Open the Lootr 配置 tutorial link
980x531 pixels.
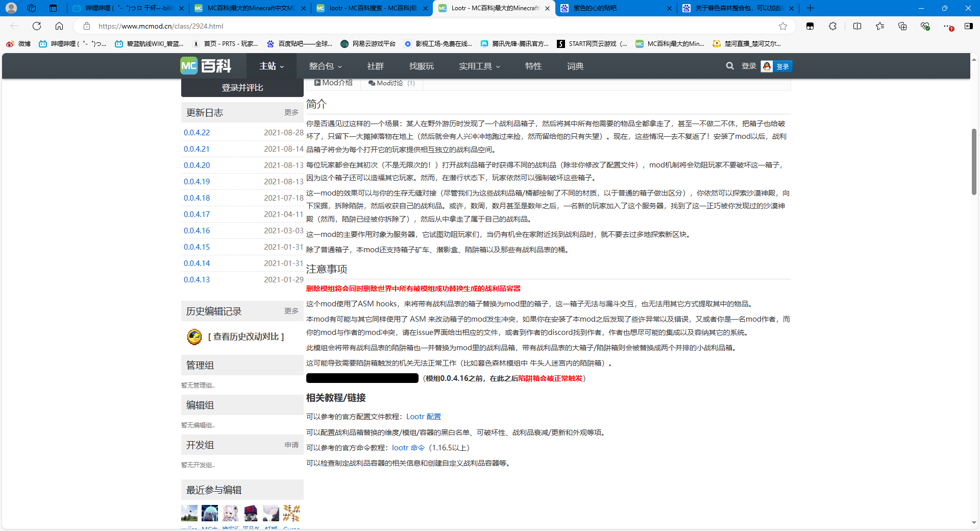click(424, 417)
